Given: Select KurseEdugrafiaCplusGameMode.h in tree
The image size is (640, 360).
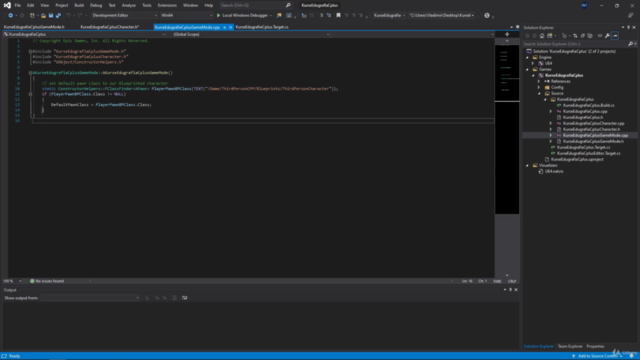Looking at the screenshot, I should (593, 141).
